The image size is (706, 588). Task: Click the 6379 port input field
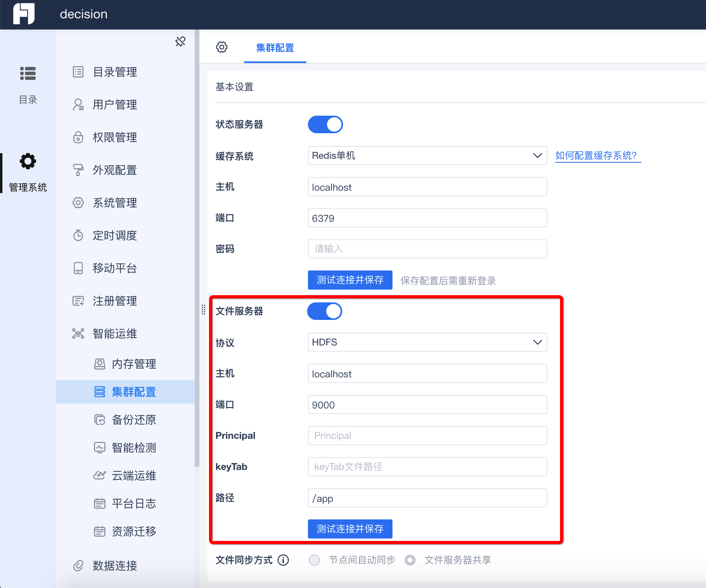coord(427,218)
